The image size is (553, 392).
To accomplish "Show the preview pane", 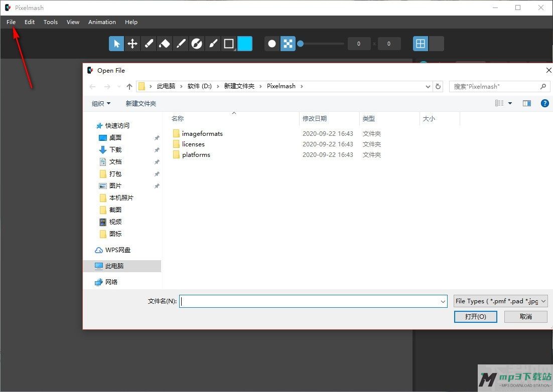I will 527,103.
